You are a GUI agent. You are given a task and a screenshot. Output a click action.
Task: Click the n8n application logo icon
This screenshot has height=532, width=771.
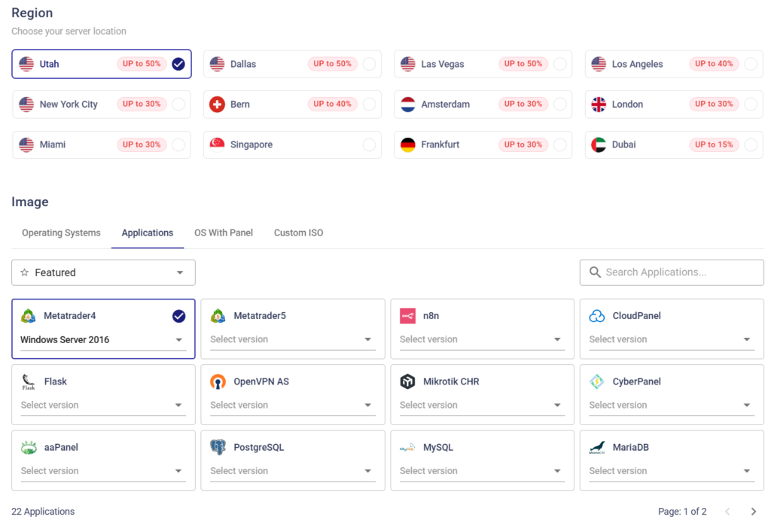(x=407, y=316)
